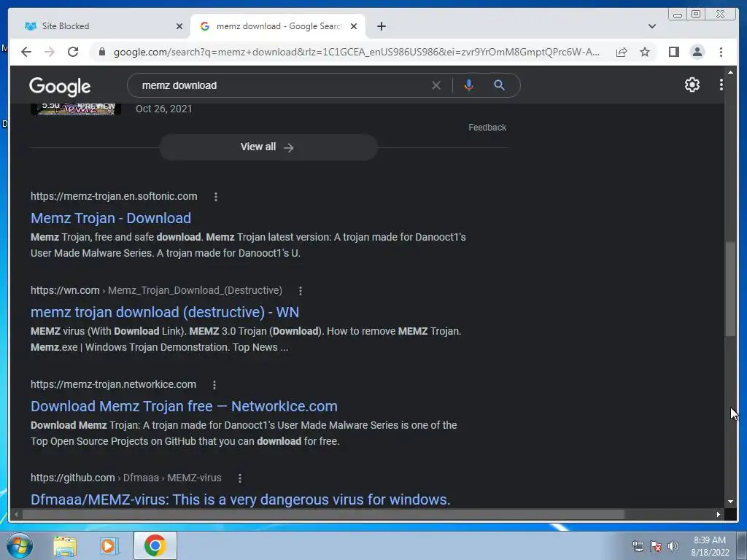Click the github.com Dfmaaa MEMZ-virus breadcrumb
Image resolution: width=747 pixels, height=560 pixels.
pos(125,478)
